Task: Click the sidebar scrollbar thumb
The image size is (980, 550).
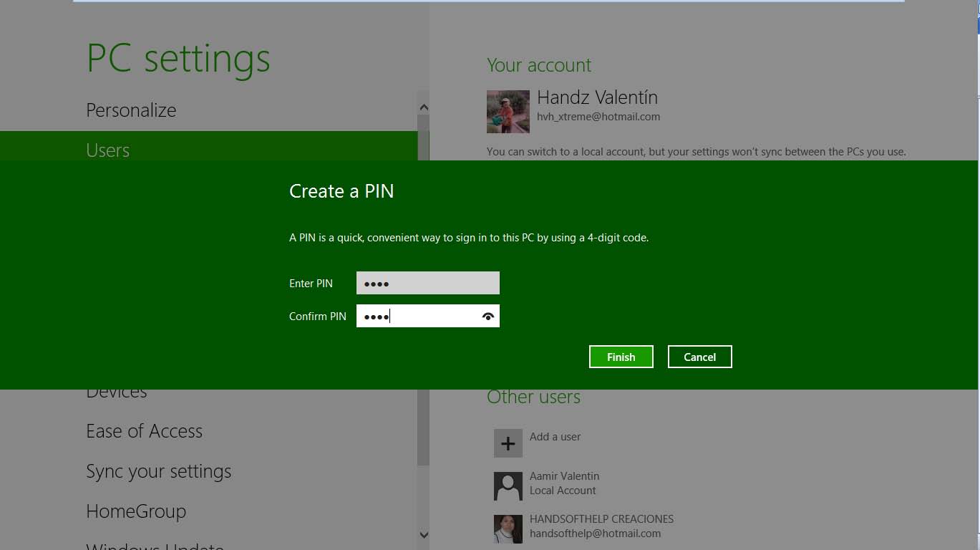Action: point(423,430)
